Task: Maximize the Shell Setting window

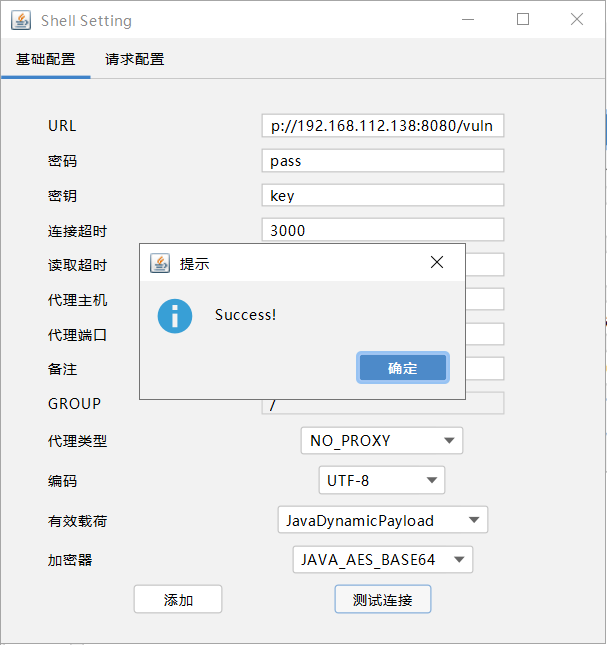Action: pyautogui.click(x=523, y=20)
